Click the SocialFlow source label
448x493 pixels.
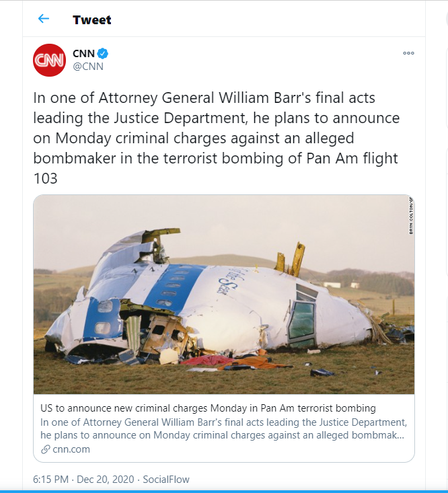coord(166,479)
